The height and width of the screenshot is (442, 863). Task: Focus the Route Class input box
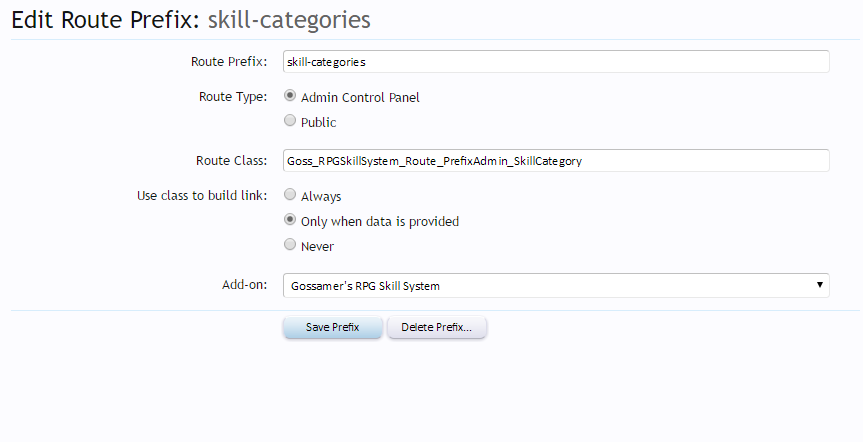click(556, 160)
